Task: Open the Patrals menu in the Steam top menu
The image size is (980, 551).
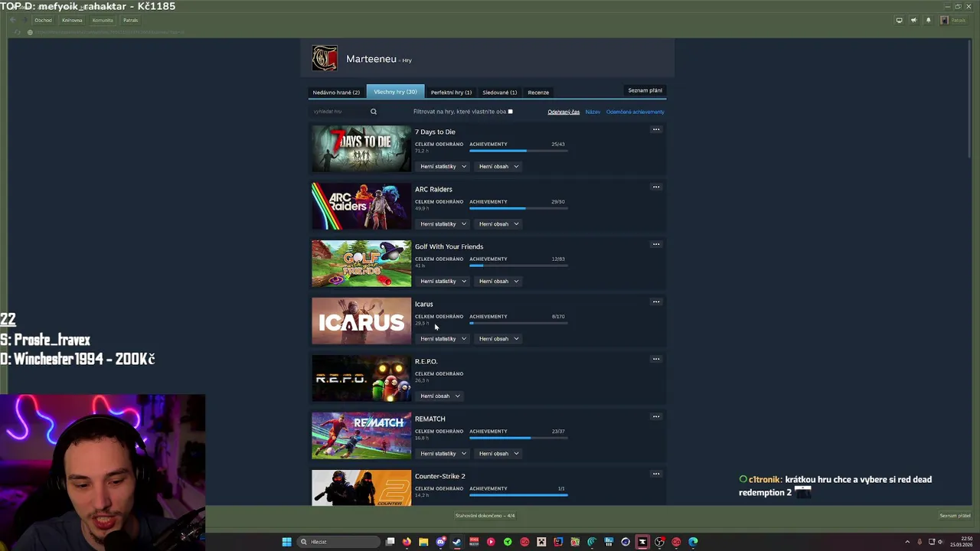Action: pos(130,20)
